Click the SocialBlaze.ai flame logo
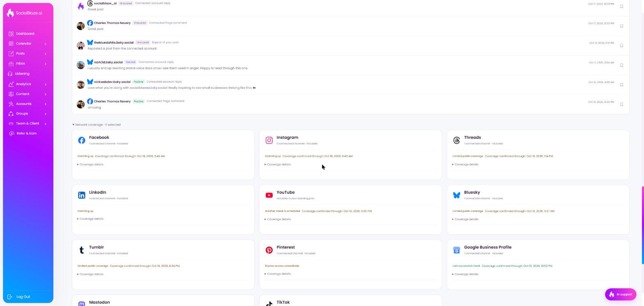Screen dimensions: 644x306 [x=11, y=13]
